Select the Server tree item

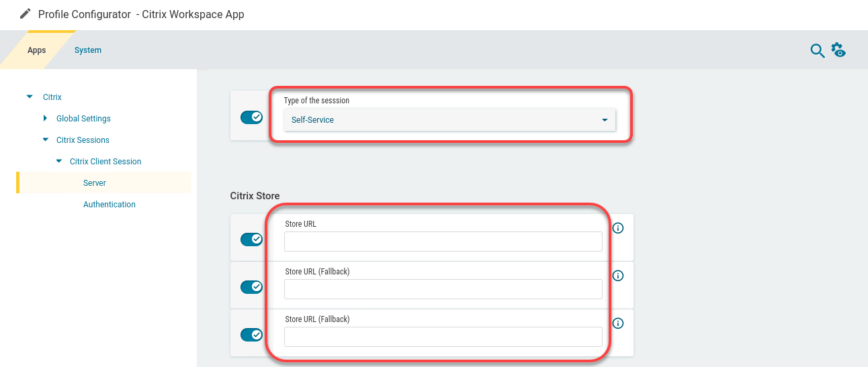pyautogui.click(x=95, y=183)
